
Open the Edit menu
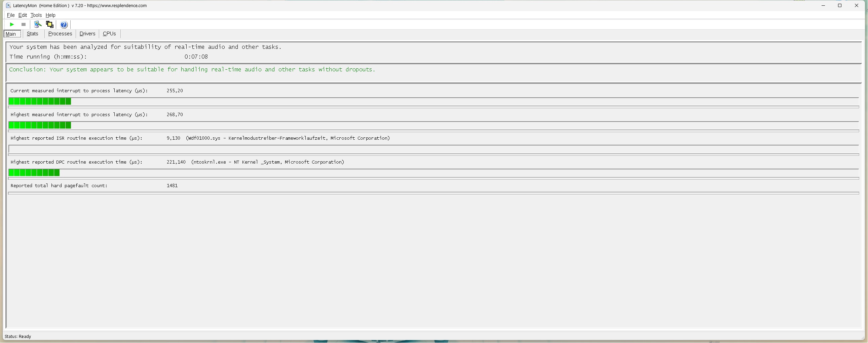click(x=23, y=15)
